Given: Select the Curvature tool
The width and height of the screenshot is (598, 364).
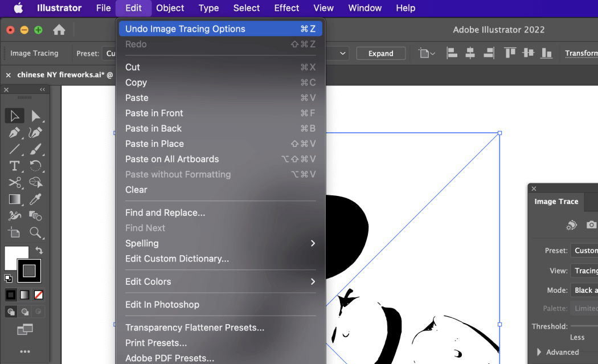Looking at the screenshot, I should 36,132.
